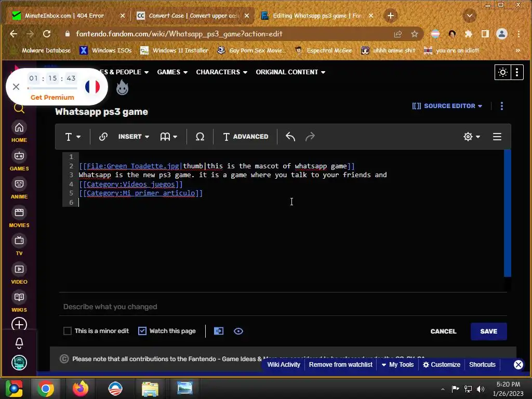Open the top-right header kebab menu
Screen dimensions: 532x399
517,72
